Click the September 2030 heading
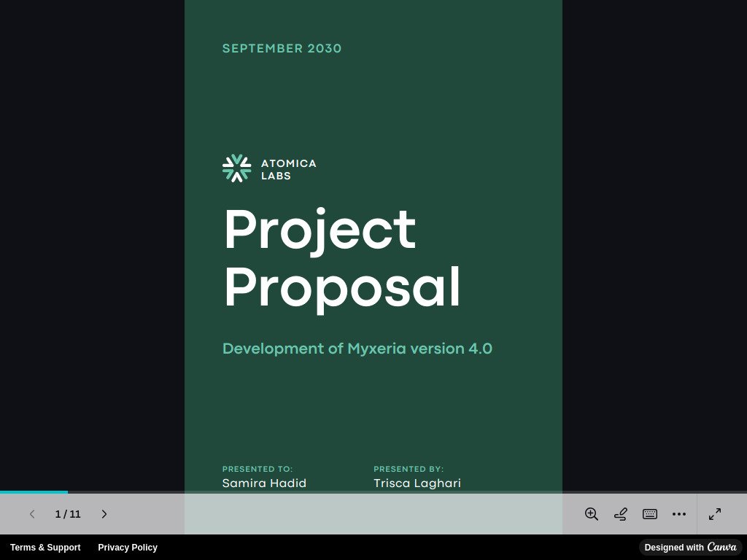Image resolution: width=747 pixels, height=560 pixels. pyautogui.click(x=282, y=48)
